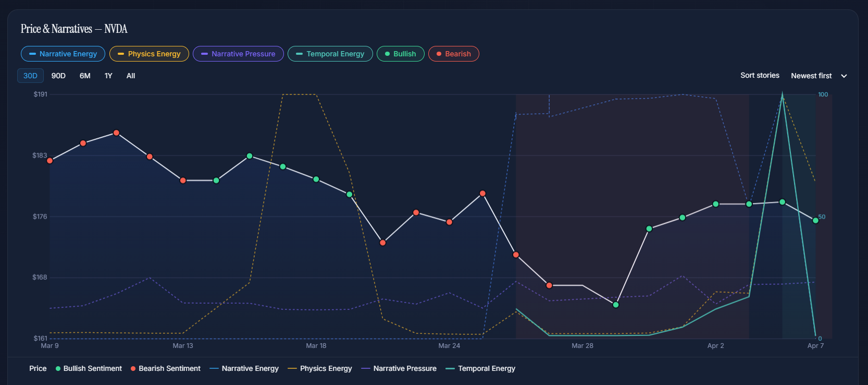Hide the Temporal Energy series chip
The height and width of the screenshot is (385, 868).
(330, 54)
